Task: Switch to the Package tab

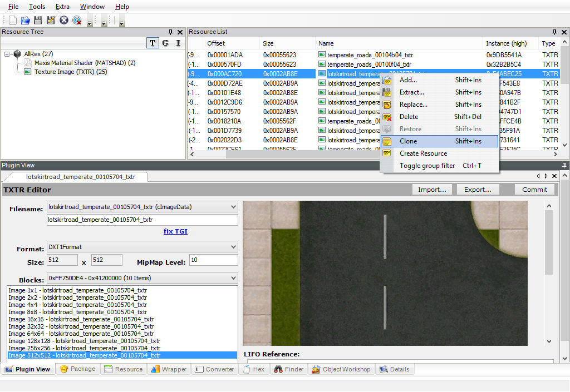Action: [78, 369]
